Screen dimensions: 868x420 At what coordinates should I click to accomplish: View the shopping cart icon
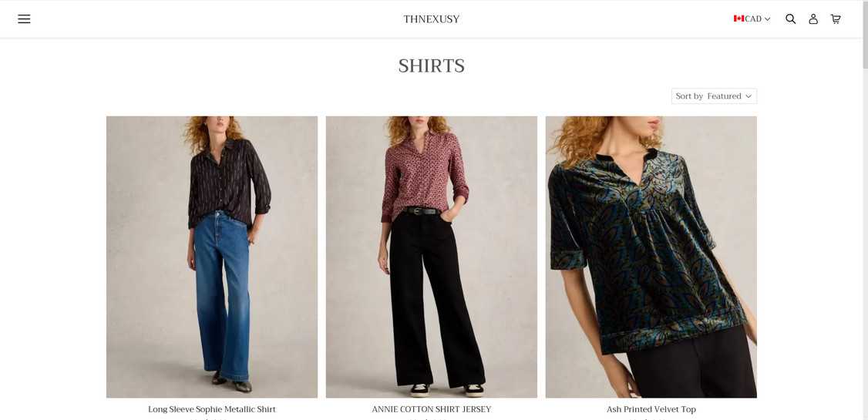tap(836, 18)
